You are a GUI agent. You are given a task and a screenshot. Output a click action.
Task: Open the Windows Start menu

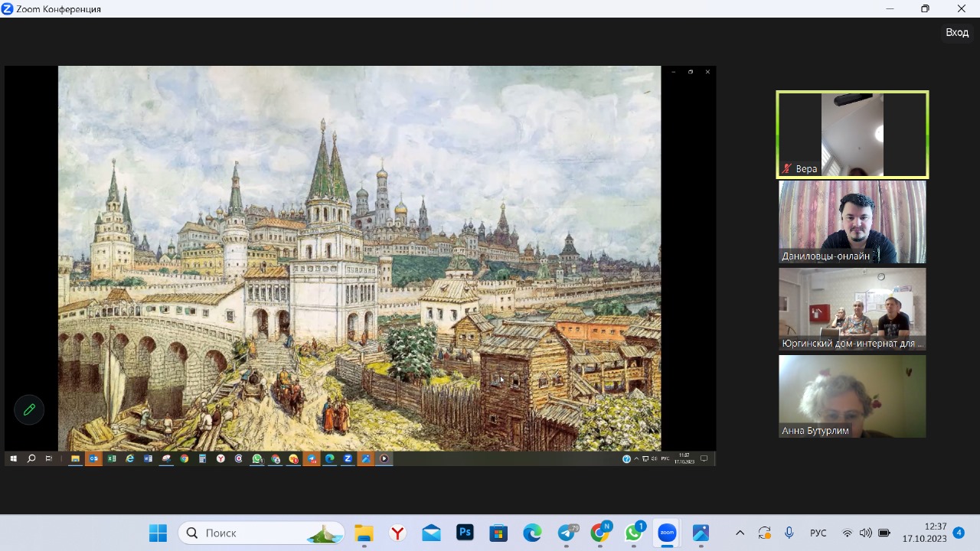(x=158, y=533)
